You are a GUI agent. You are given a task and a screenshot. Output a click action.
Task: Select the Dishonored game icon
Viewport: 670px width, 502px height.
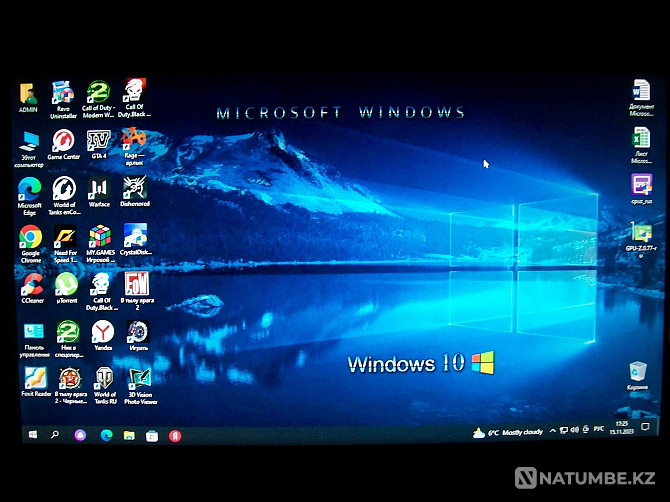(x=135, y=191)
